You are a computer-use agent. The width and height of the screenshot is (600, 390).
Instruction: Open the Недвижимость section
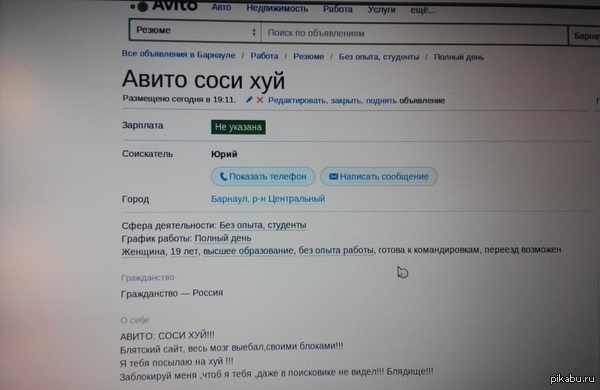click(277, 8)
